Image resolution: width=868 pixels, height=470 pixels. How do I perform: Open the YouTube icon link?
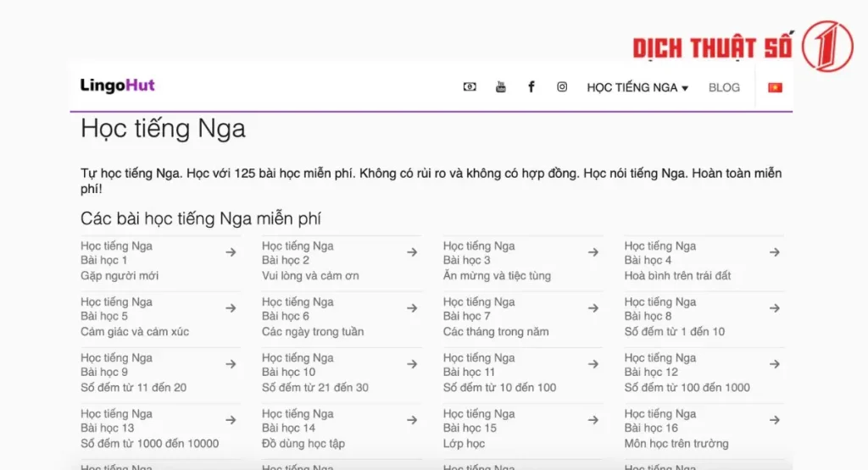(500, 87)
